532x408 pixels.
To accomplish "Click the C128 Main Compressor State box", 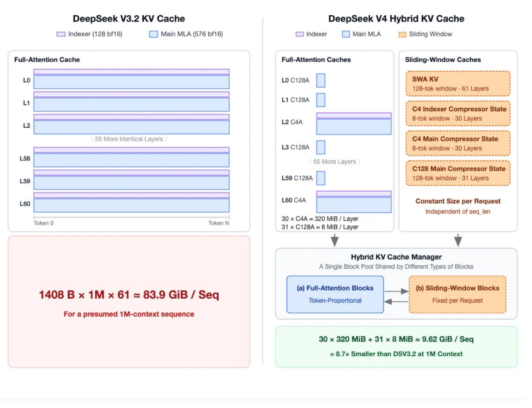I will point(458,173).
